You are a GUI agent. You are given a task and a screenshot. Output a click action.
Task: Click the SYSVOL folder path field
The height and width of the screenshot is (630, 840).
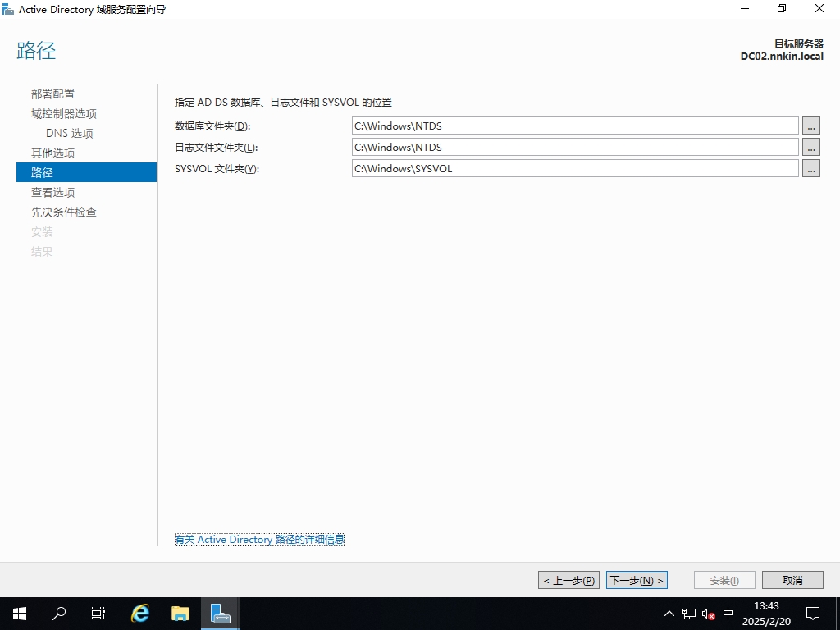574,168
